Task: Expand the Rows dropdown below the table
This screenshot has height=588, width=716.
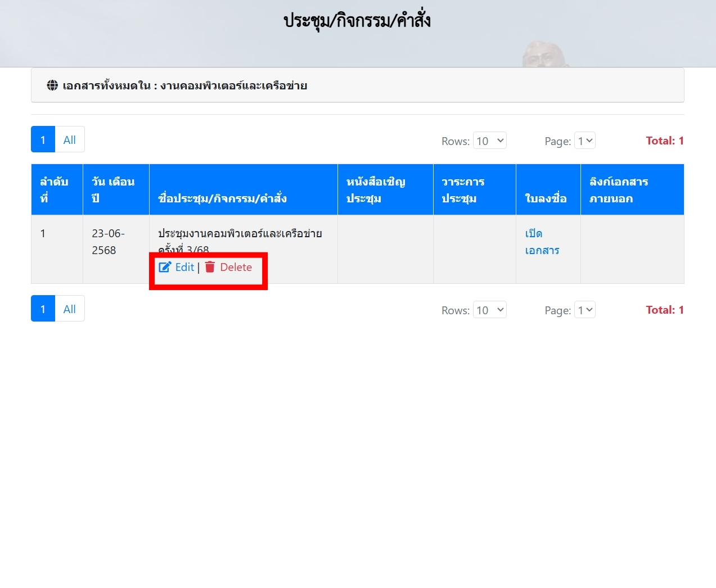Action: (489, 310)
